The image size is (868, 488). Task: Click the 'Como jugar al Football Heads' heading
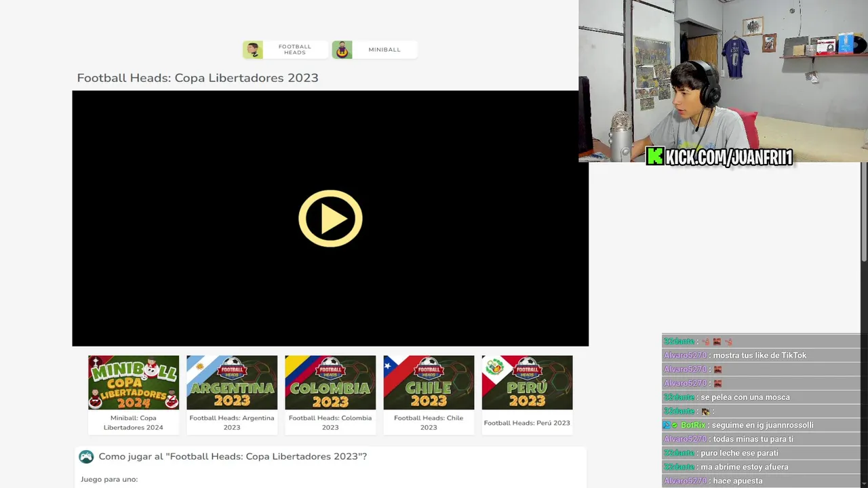tap(233, 456)
